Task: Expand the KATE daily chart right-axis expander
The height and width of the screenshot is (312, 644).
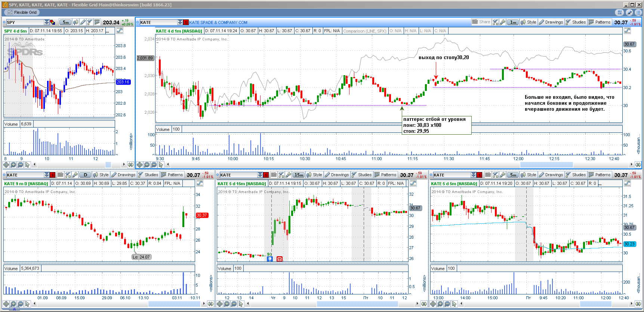Action: click(210, 304)
